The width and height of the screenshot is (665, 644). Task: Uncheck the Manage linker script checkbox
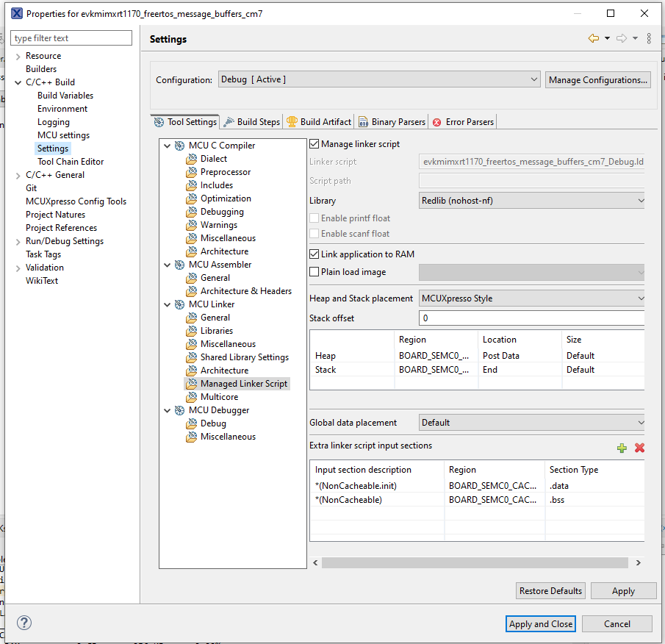click(x=314, y=143)
